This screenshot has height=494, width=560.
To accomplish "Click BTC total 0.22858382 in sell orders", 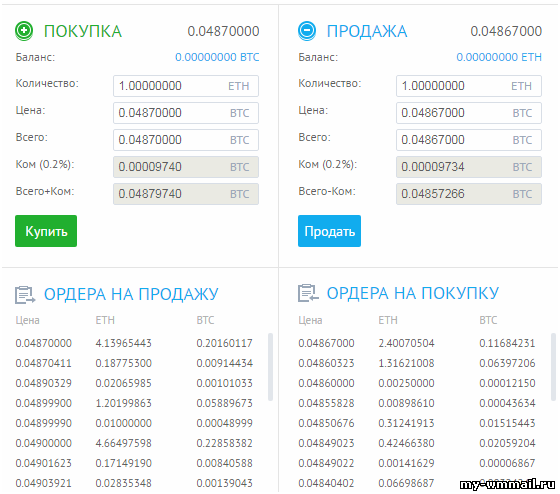I will [x=225, y=443].
